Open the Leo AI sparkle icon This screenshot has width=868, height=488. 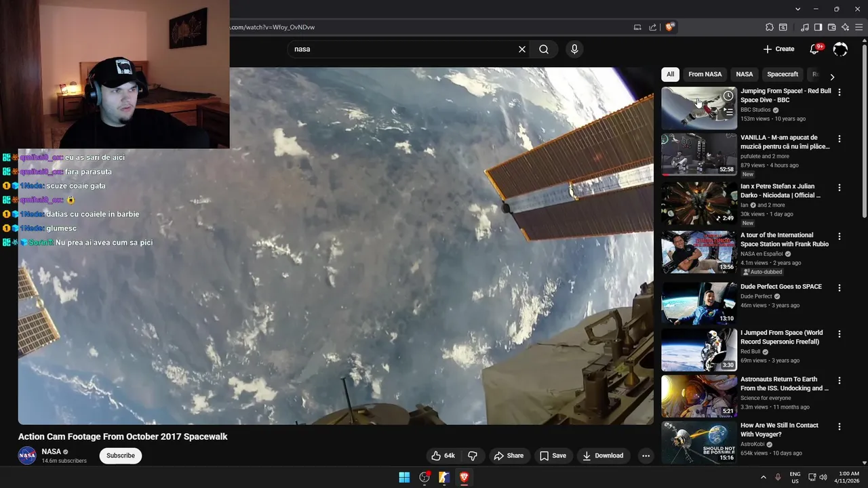[x=845, y=27]
